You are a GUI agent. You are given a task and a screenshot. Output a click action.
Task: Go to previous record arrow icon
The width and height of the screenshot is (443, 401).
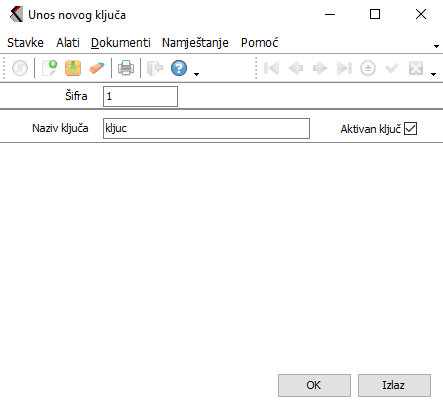(296, 68)
